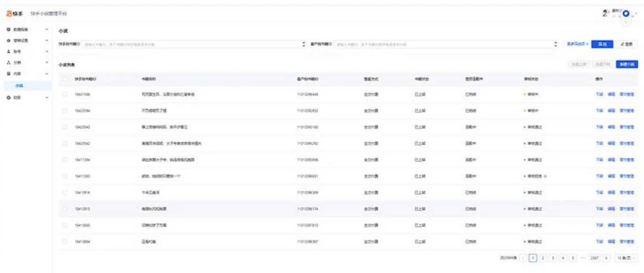Go to page 2 in pagination

click(543, 258)
